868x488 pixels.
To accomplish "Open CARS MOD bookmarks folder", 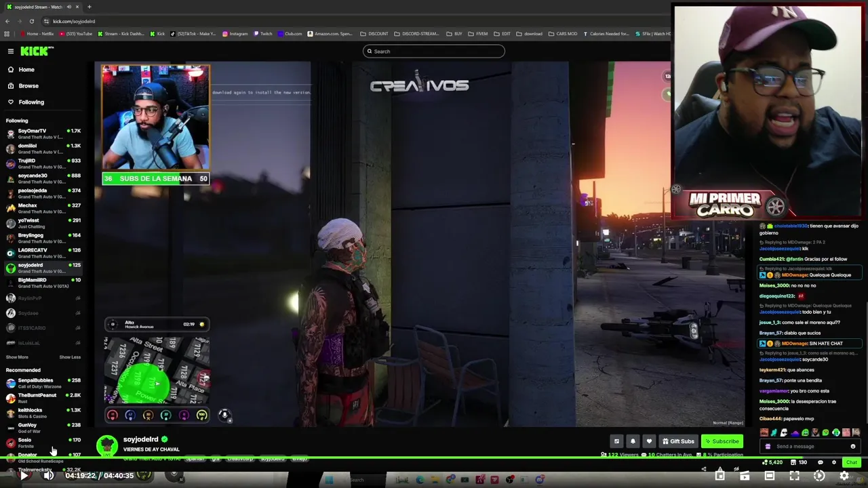I will (563, 34).
